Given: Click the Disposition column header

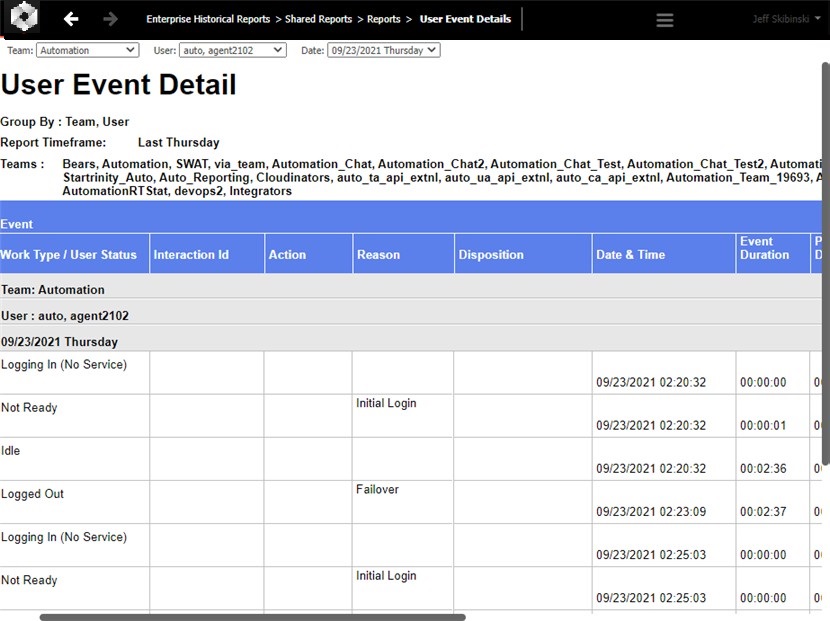Looking at the screenshot, I should tap(491, 254).
